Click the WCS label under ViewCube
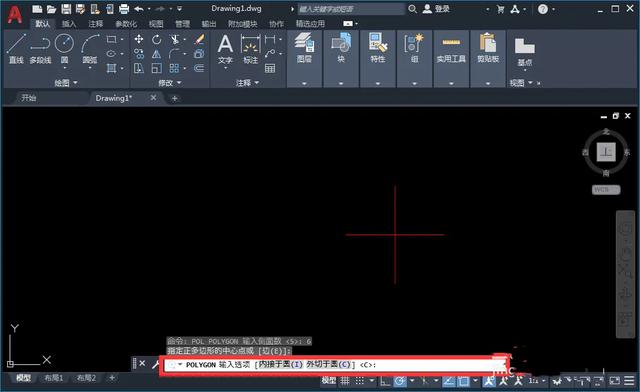Viewport: 640px width, 392px height. (606, 190)
